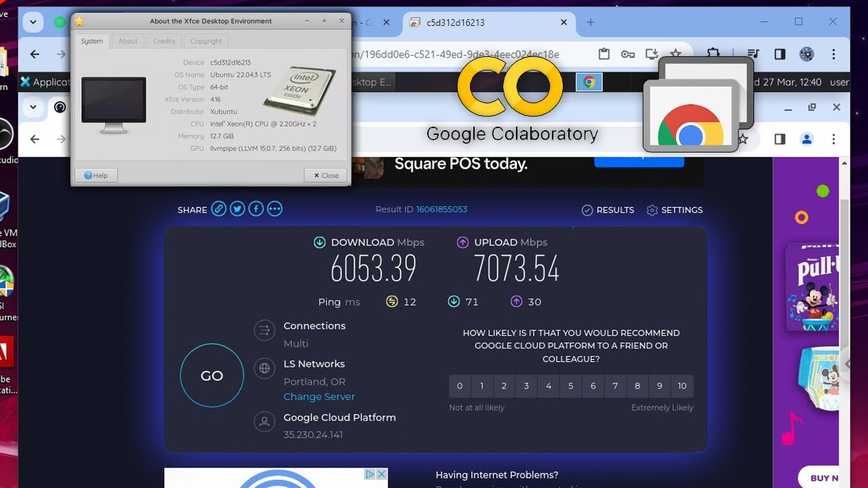Switch to the About tab

tap(128, 41)
